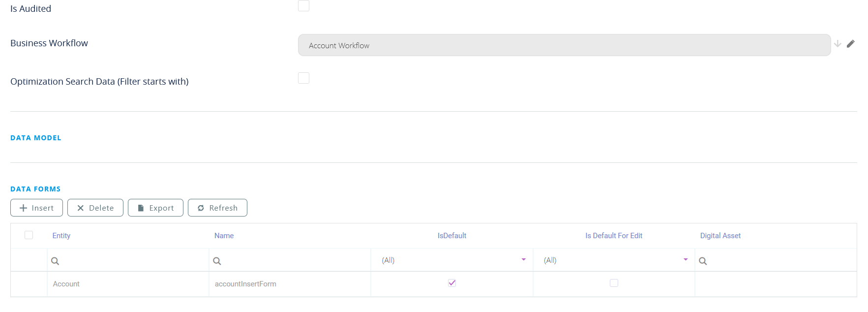Toggle the Is Audited checkbox
This screenshot has width=868, height=312.
click(x=303, y=5)
